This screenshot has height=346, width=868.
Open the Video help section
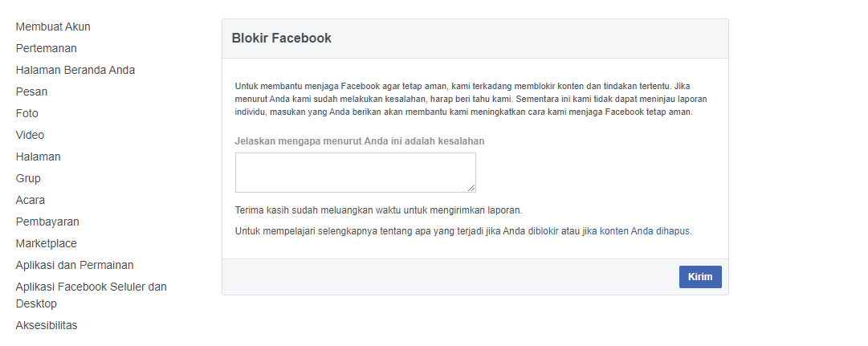30,135
